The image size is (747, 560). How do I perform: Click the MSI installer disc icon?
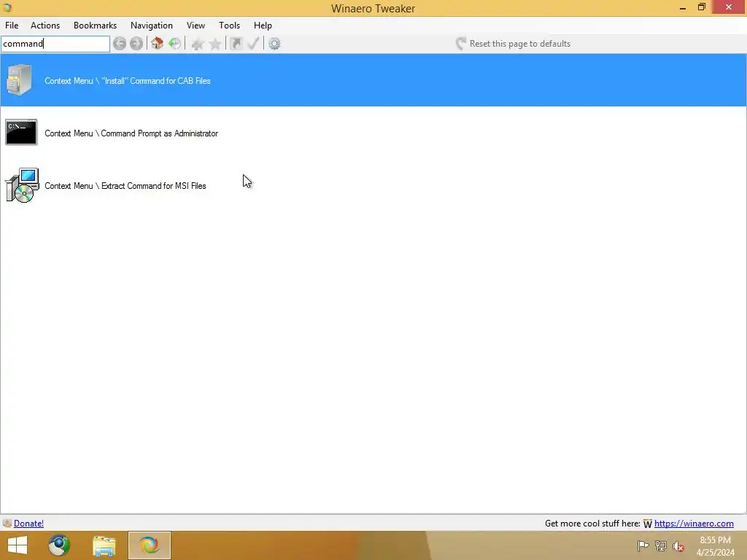tap(22, 185)
